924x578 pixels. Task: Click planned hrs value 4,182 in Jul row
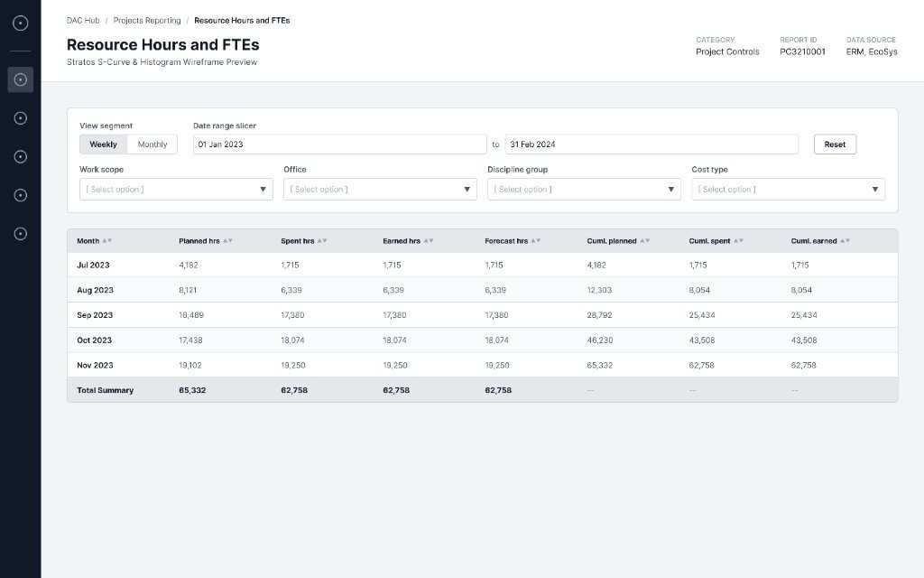click(188, 265)
